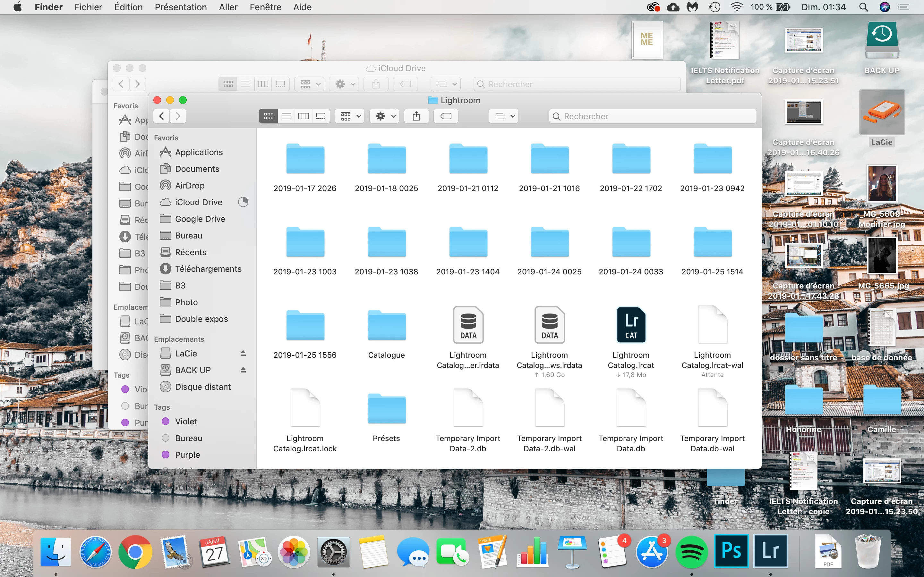Open the Action gear dropdown menu
This screenshot has height=577, width=924.
[384, 116]
